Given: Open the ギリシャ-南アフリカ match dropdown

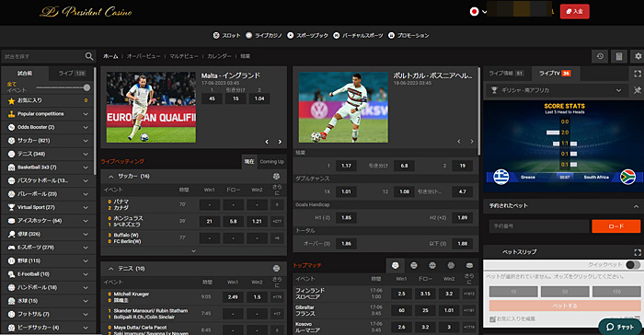Looking at the screenshot, I should click(x=557, y=90).
